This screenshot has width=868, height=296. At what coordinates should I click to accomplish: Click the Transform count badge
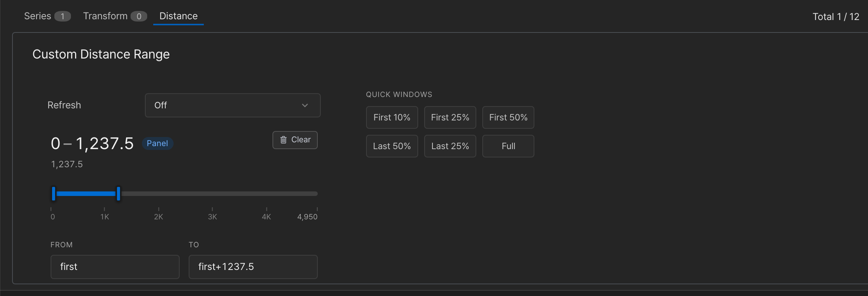[x=139, y=16]
